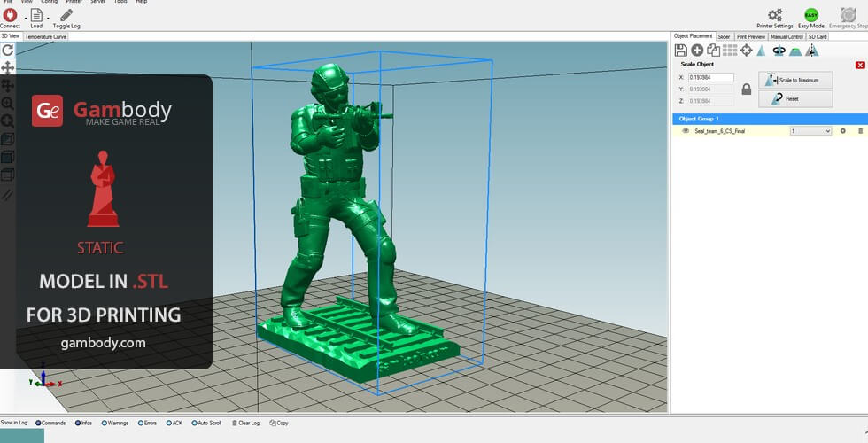Open Printer Settings gears icon
The image size is (868, 443).
click(775, 15)
